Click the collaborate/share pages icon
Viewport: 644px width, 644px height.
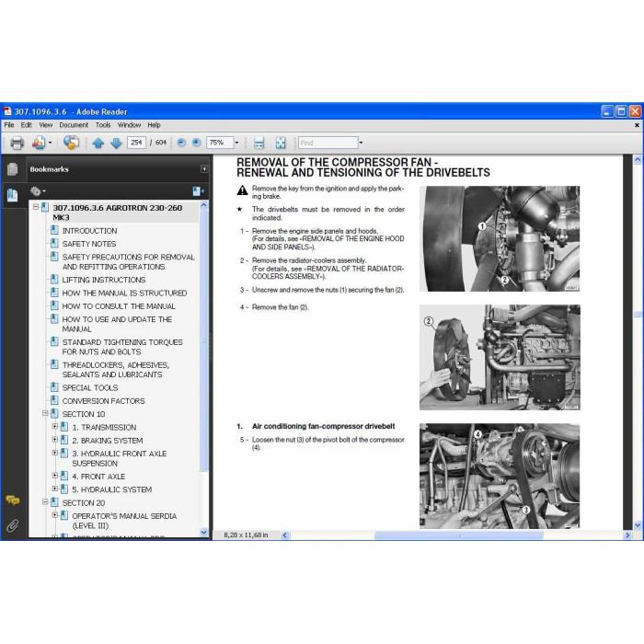click(x=71, y=143)
